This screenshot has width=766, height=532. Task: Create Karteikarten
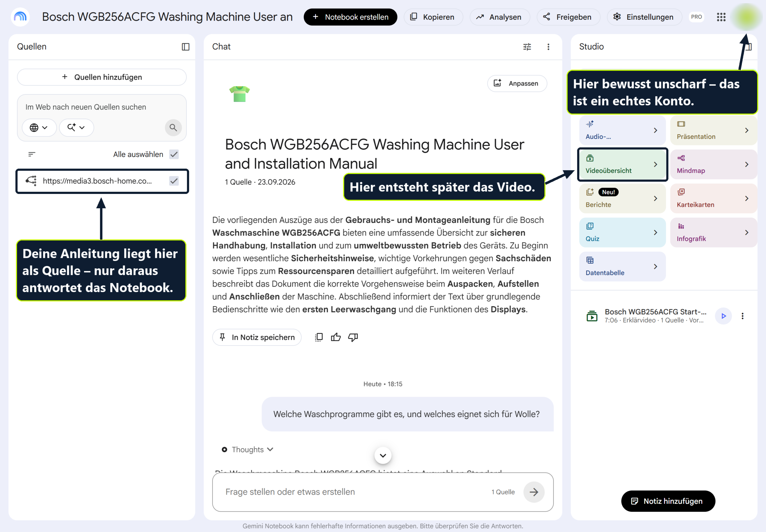(713, 198)
